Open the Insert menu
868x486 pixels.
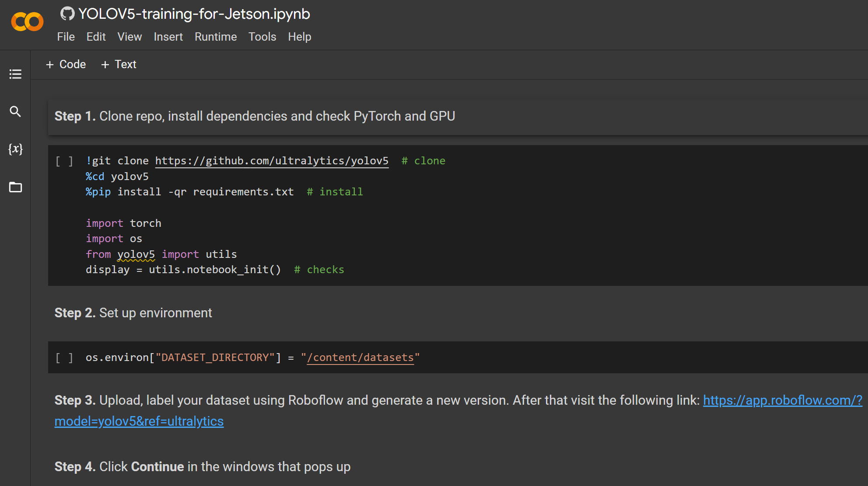click(x=168, y=37)
